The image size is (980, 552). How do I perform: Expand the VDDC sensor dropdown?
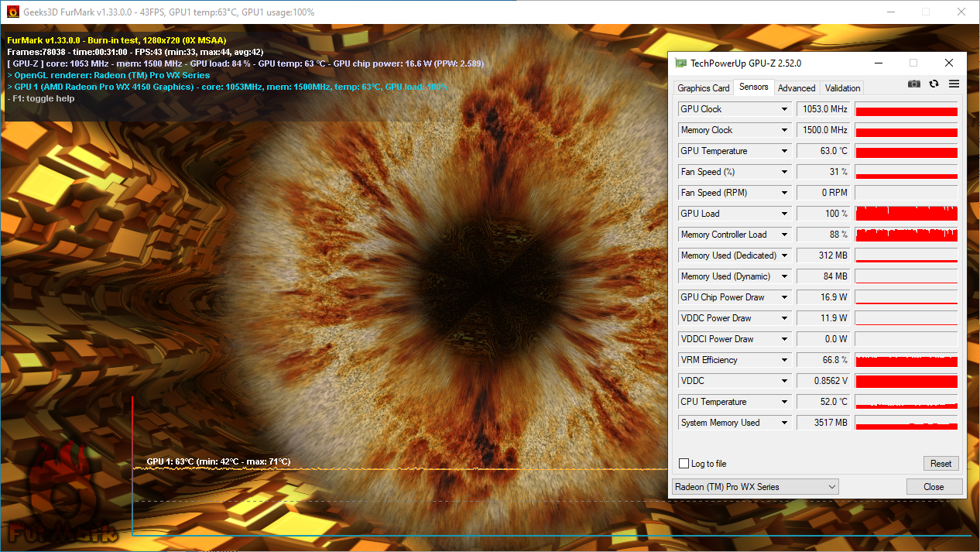click(784, 381)
